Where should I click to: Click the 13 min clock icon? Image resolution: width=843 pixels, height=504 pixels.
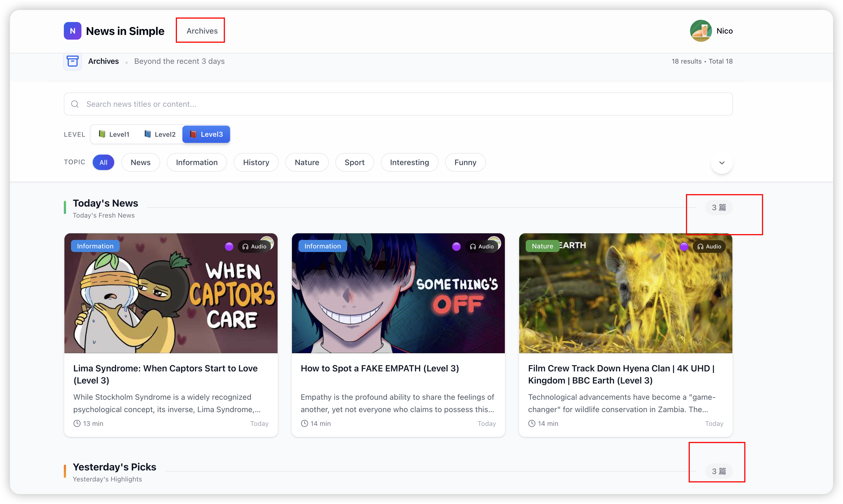(x=77, y=423)
